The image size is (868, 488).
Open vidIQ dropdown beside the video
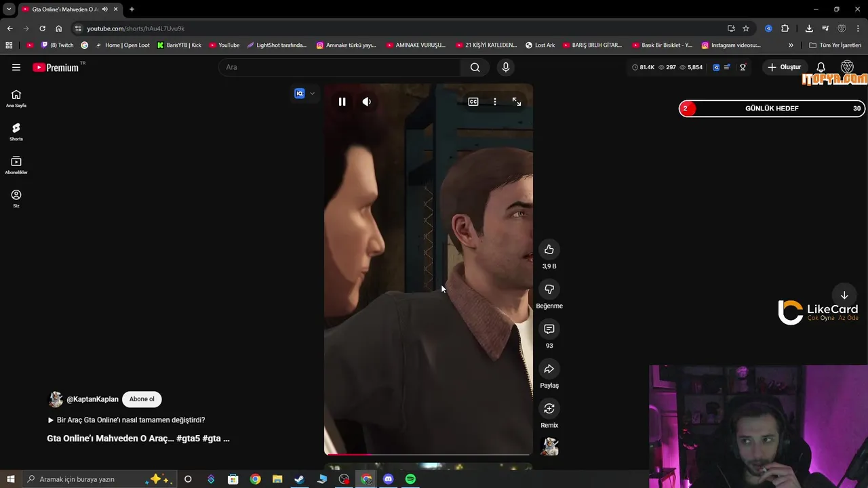[312, 94]
